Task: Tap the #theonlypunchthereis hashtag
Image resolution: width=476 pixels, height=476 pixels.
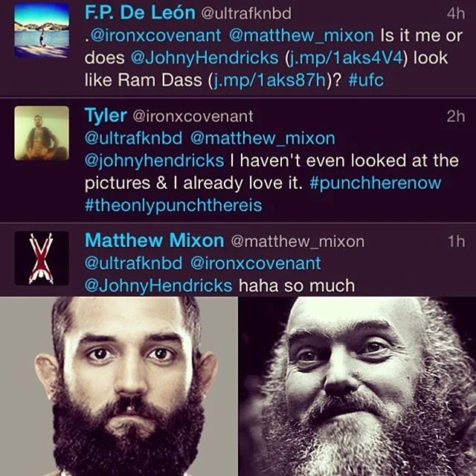Action: 173,205
